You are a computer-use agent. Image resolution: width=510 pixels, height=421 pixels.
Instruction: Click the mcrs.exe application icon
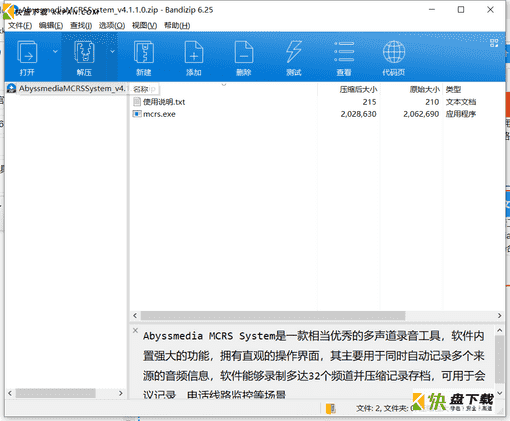click(137, 114)
